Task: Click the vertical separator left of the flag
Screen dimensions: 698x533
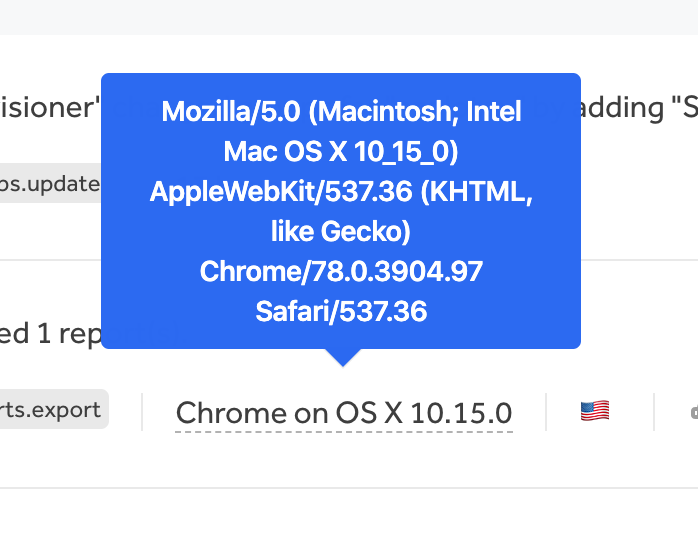Action: click(x=546, y=411)
